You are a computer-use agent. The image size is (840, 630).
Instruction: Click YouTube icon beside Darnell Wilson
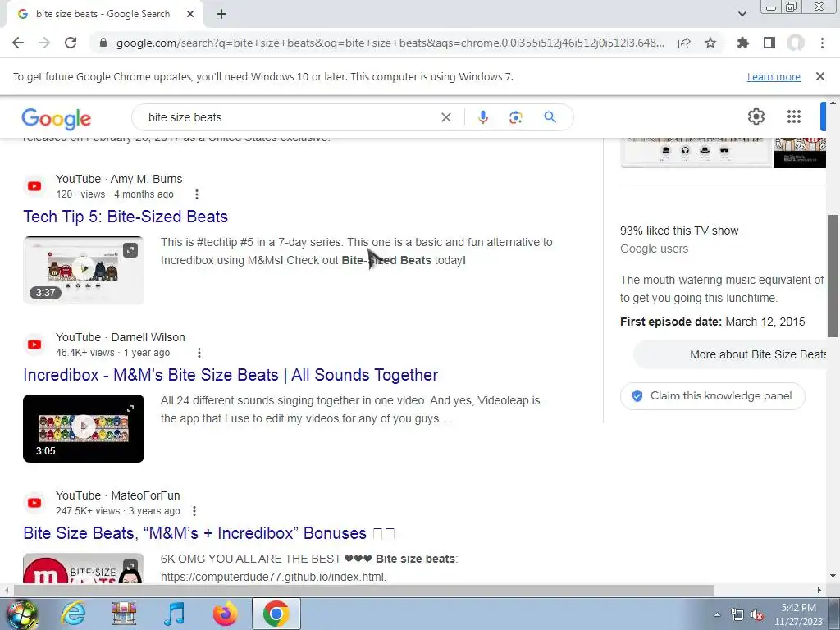[x=34, y=345]
